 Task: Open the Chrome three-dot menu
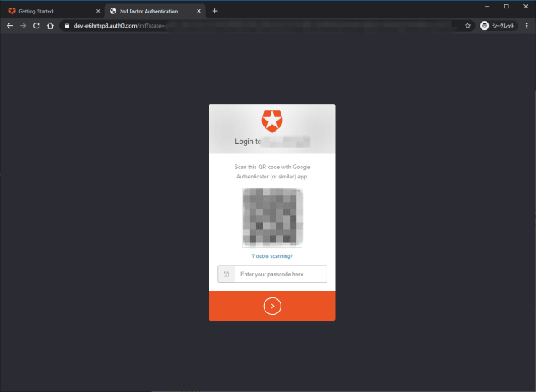click(527, 26)
